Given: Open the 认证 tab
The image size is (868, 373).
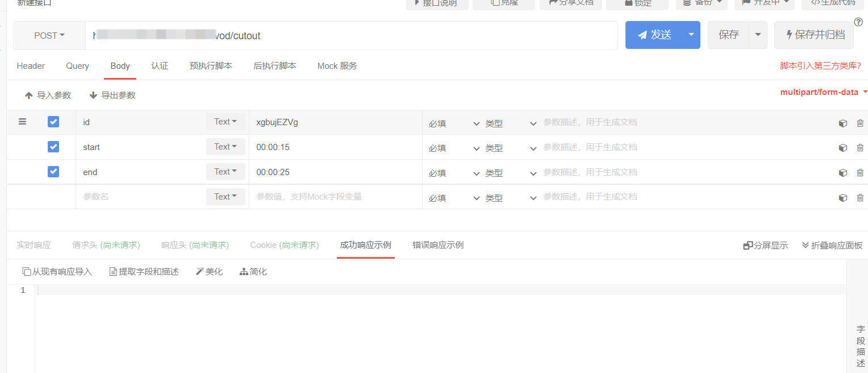Looking at the screenshot, I should (x=160, y=66).
